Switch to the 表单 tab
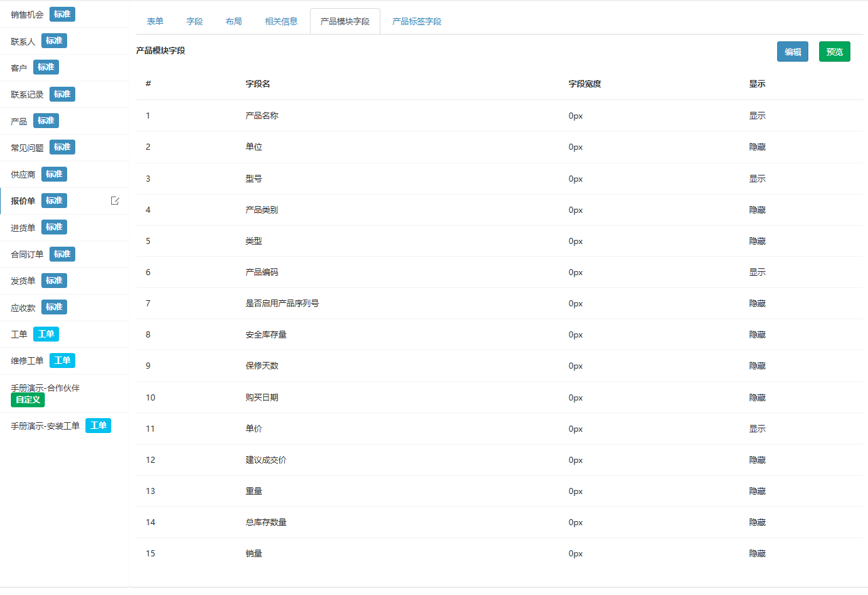This screenshot has height=595, width=868. [155, 21]
